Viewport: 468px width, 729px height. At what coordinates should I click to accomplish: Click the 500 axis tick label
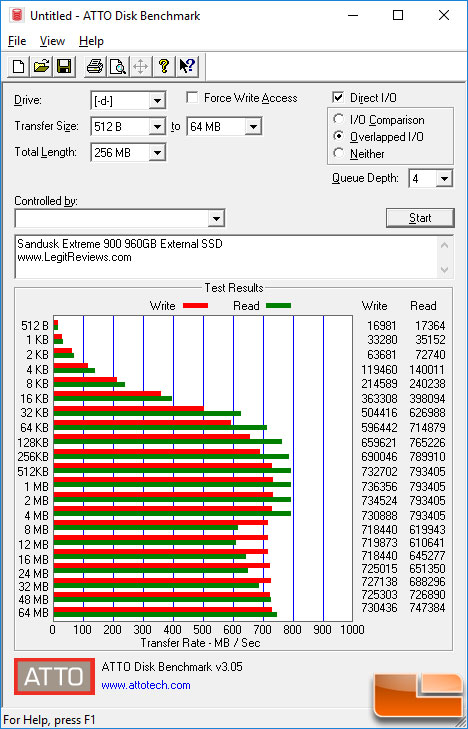click(204, 630)
